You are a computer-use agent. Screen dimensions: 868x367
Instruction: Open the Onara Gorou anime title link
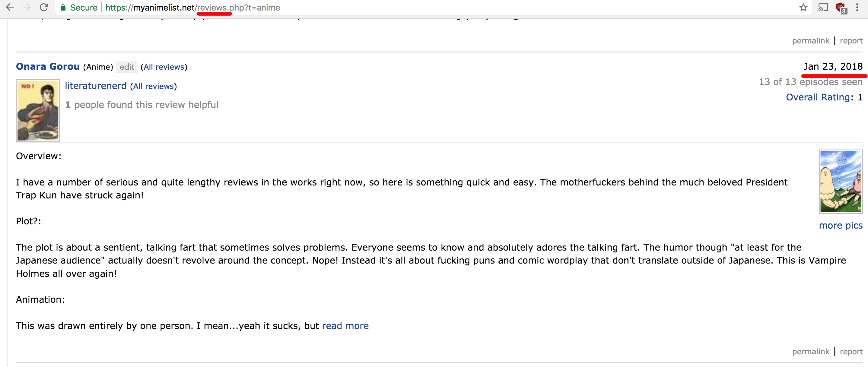pyautogui.click(x=48, y=66)
